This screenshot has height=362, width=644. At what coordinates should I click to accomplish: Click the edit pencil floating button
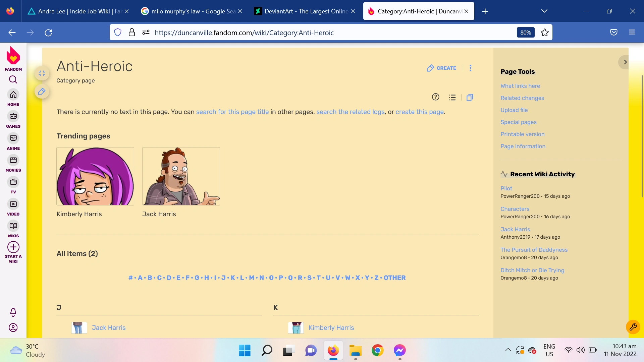42,92
